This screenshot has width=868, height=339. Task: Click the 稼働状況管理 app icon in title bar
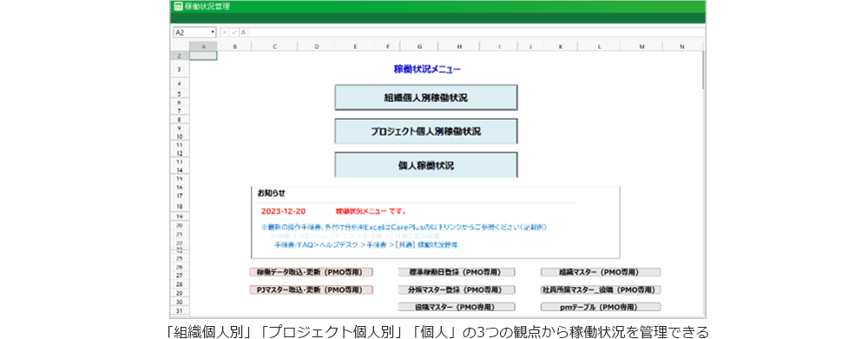click(177, 7)
